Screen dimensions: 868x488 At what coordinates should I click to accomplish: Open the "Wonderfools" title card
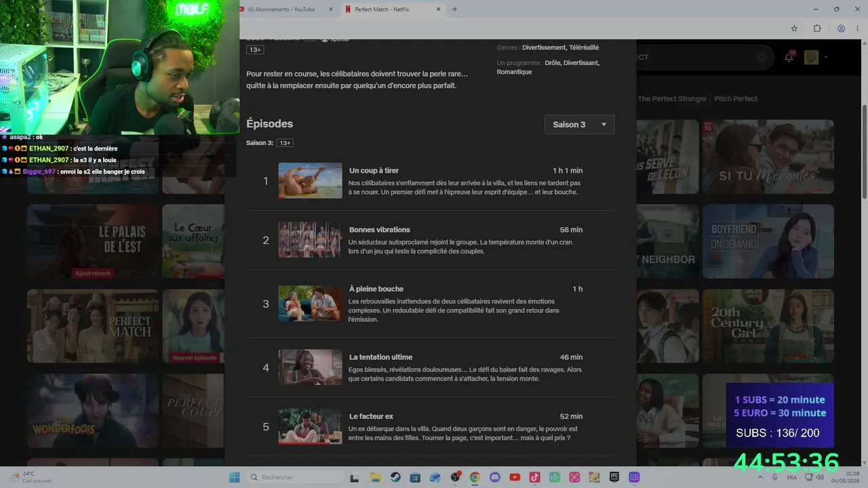[93, 411]
